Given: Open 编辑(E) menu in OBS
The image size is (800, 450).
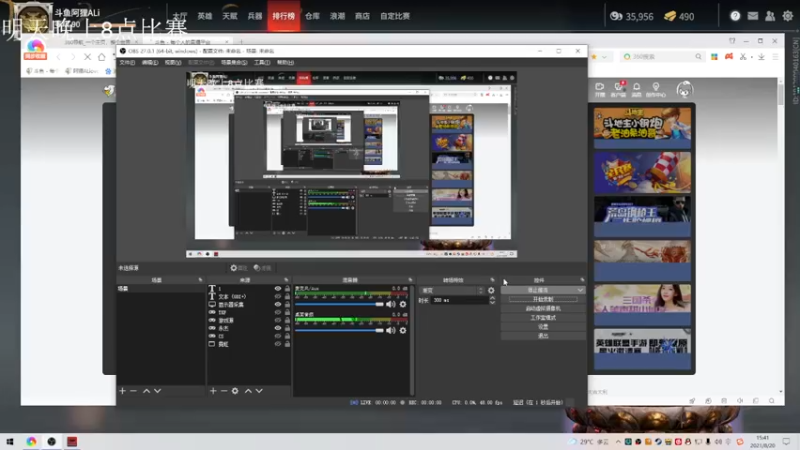Looking at the screenshot, I should click(x=149, y=63).
